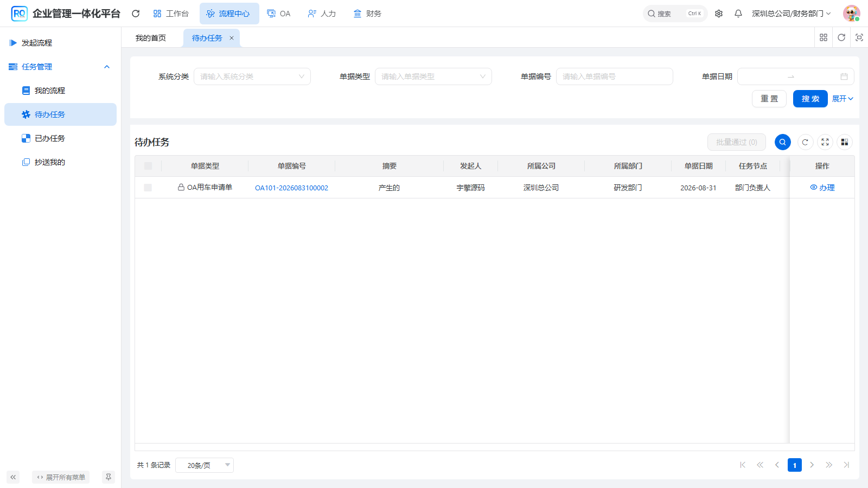Image resolution: width=868 pixels, height=488 pixels.
Task: Expand more filters with 展开
Action: pos(843,99)
